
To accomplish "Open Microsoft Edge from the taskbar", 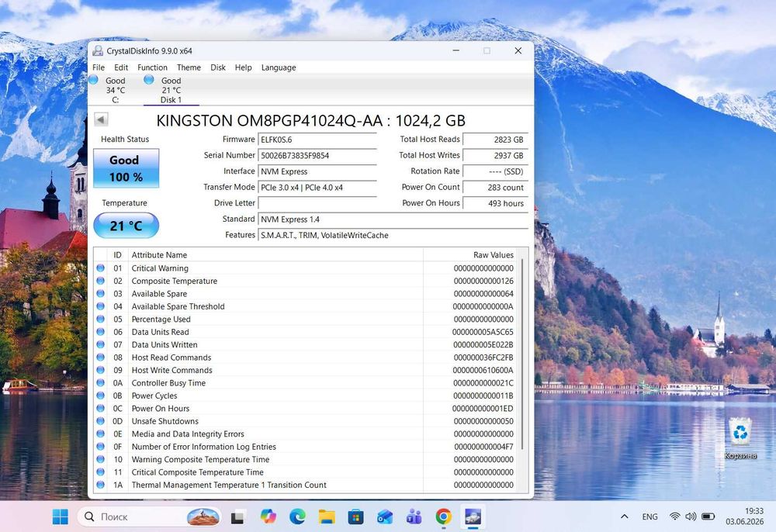I will point(297,517).
